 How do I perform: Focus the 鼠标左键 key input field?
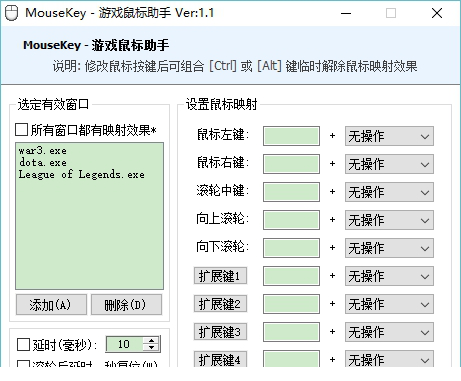(x=291, y=136)
